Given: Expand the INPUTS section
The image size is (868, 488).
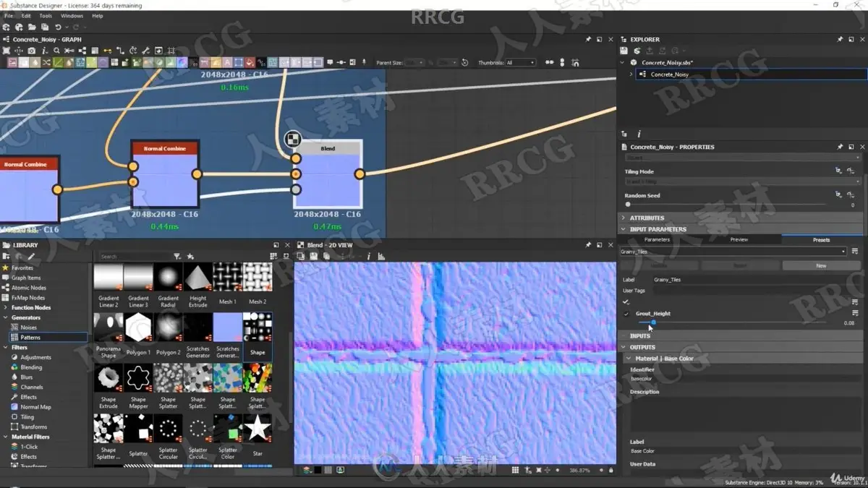Looking at the screenshot, I should 624,335.
